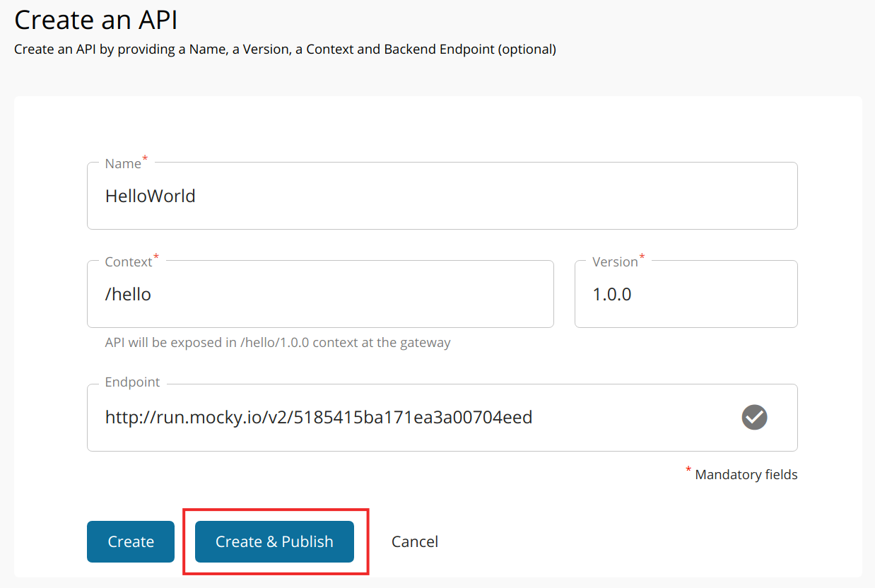Click the Mandatory fields label

point(745,474)
